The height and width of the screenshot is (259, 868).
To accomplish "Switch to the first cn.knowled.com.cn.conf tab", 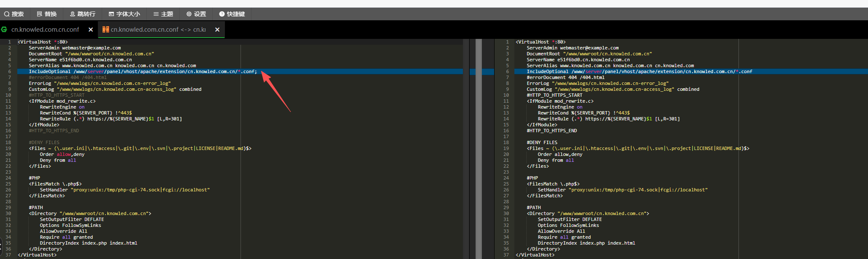I will tap(45, 30).
